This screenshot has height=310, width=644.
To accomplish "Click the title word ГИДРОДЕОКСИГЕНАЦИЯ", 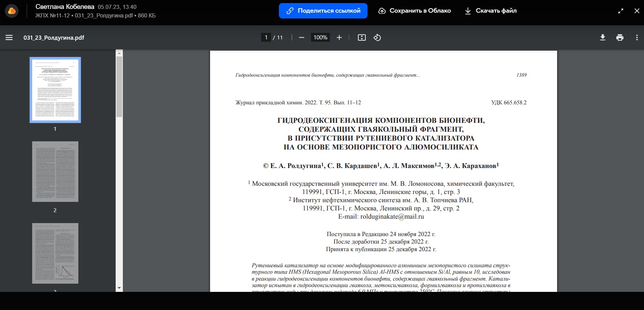I will tap(325, 120).
